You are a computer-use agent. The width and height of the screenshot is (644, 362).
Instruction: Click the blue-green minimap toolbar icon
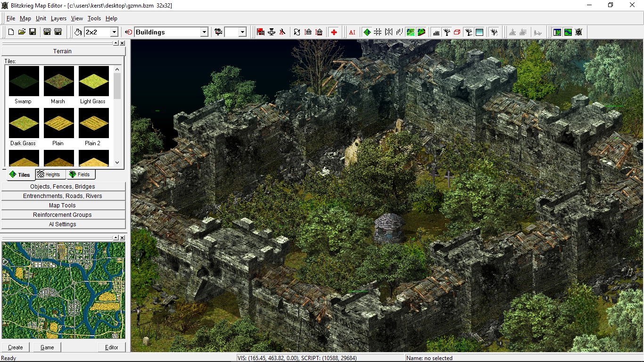click(557, 32)
